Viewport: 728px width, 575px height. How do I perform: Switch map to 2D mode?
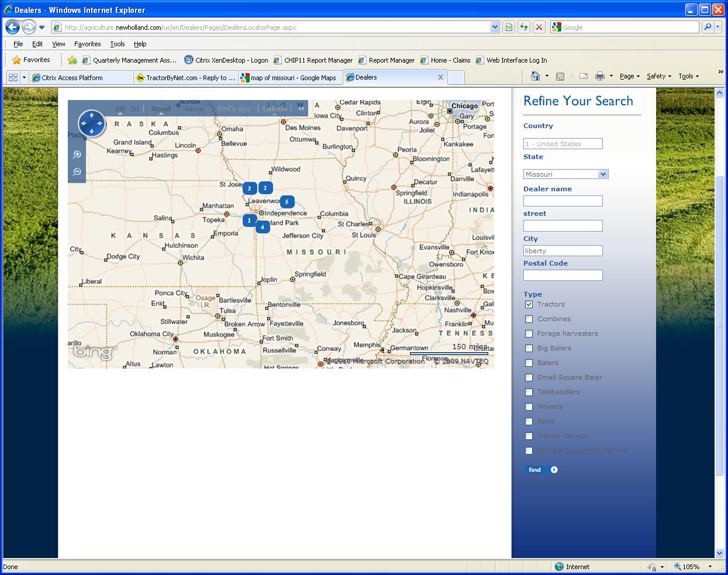120,109
